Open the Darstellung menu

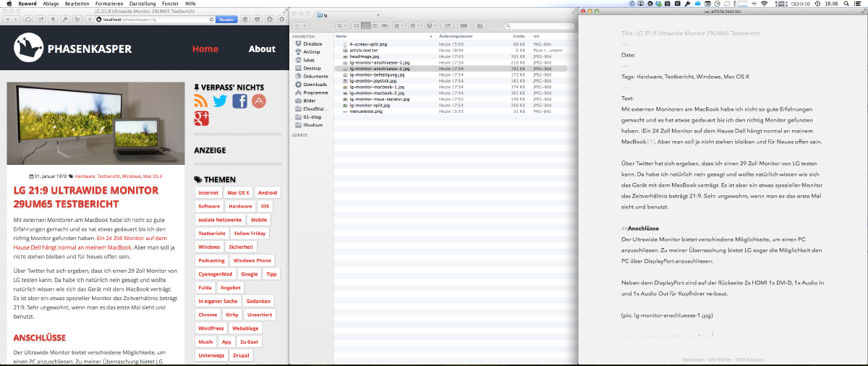(142, 4)
